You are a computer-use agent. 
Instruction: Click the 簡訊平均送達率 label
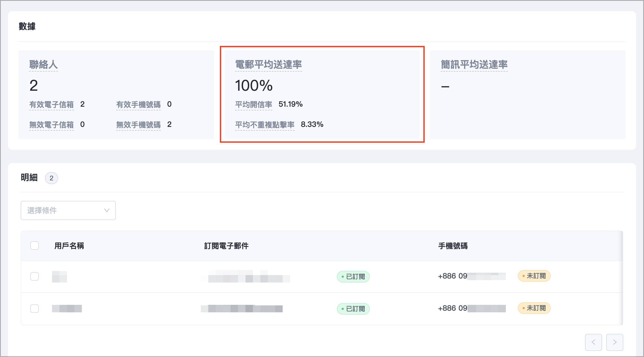474,65
